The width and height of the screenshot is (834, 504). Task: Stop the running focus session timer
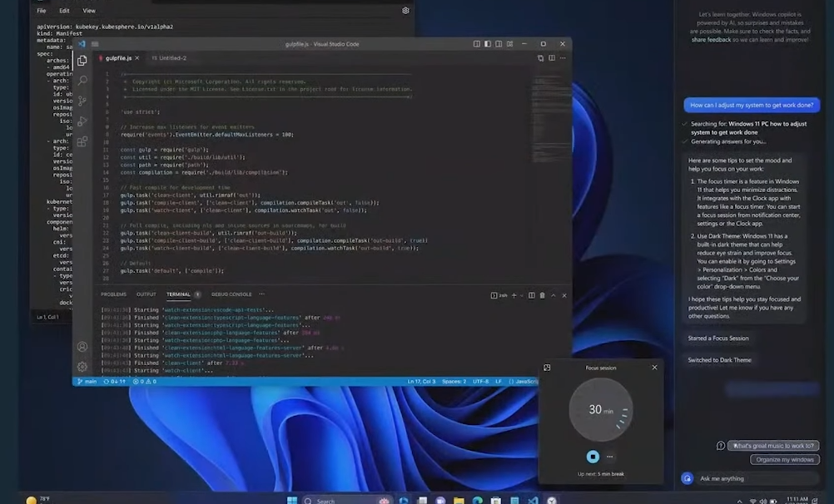(593, 457)
